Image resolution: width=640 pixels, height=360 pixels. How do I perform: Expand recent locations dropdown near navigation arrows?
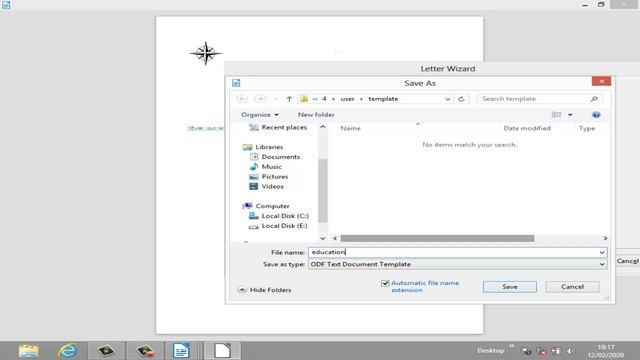(275, 99)
